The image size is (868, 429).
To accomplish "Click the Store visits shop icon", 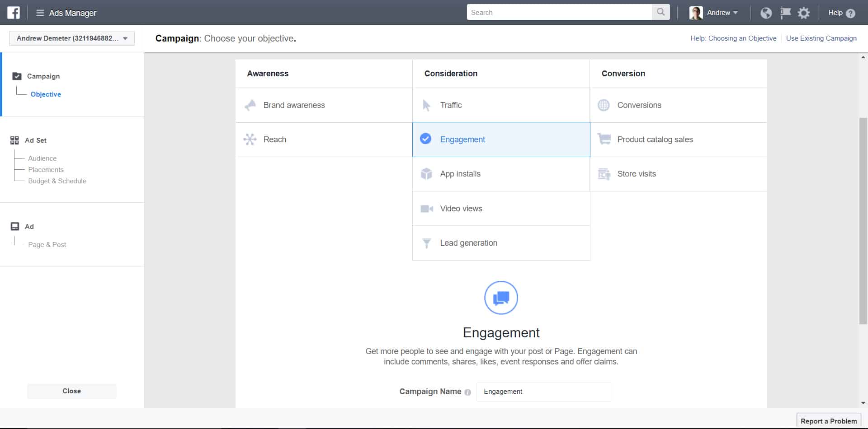I will [x=604, y=174].
